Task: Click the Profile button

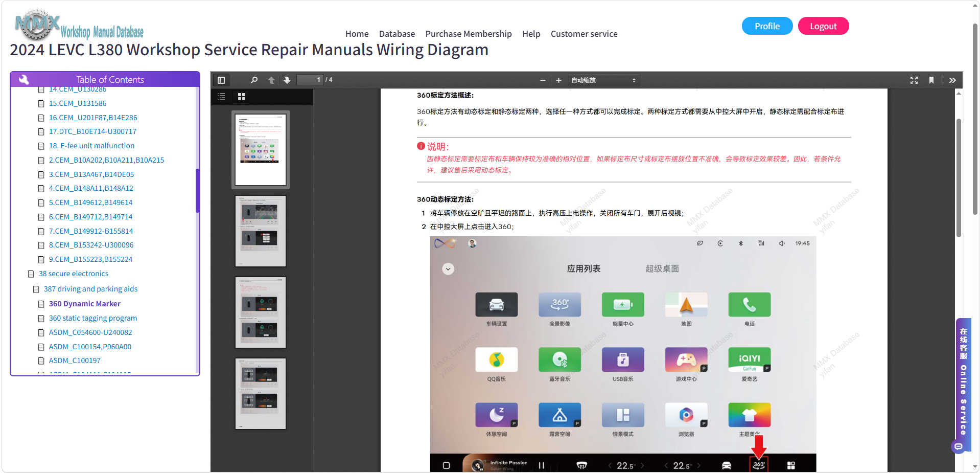Action: [767, 26]
